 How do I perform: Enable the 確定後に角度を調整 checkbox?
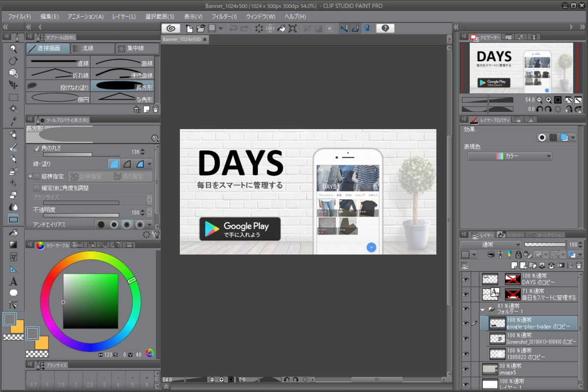(36, 188)
